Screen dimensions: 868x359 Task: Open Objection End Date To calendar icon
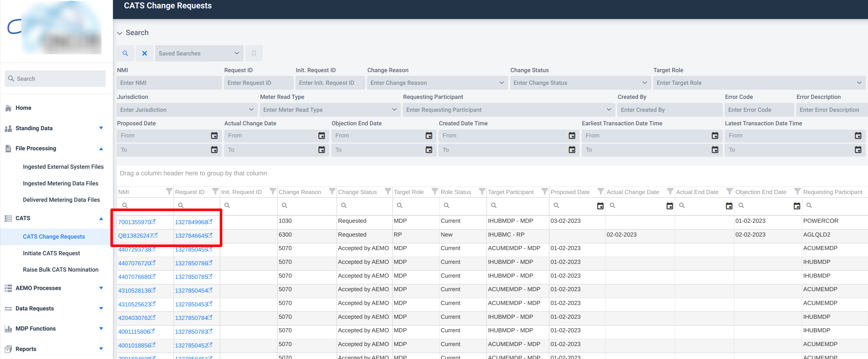(x=429, y=150)
